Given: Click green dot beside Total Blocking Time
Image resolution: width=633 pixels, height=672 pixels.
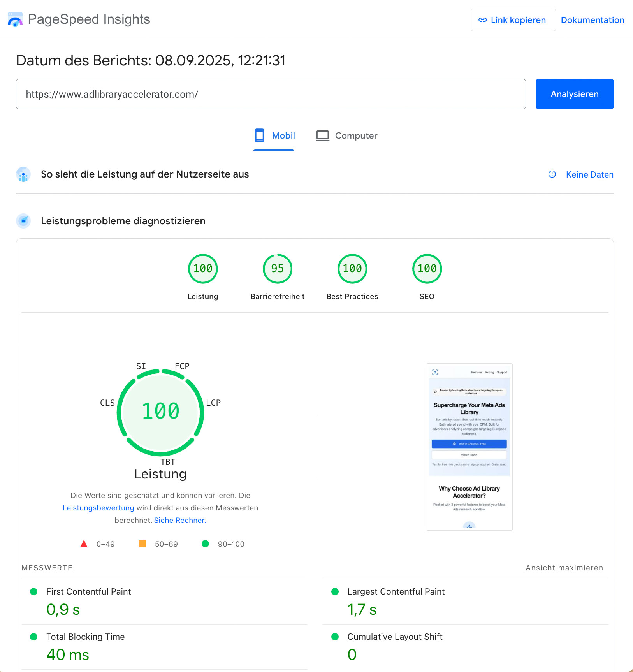Looking at the screenshot, I should coord(34,637).
